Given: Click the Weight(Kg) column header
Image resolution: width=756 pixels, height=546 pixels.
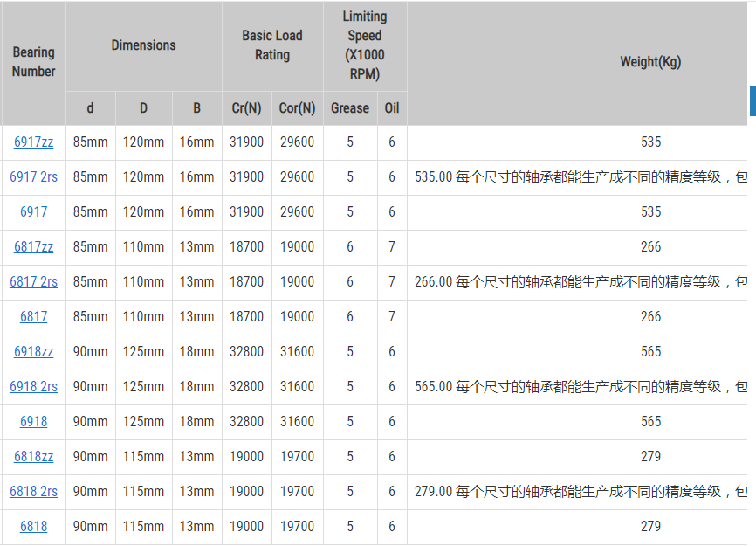Looking at the screenshot, I should click(650, 63).
